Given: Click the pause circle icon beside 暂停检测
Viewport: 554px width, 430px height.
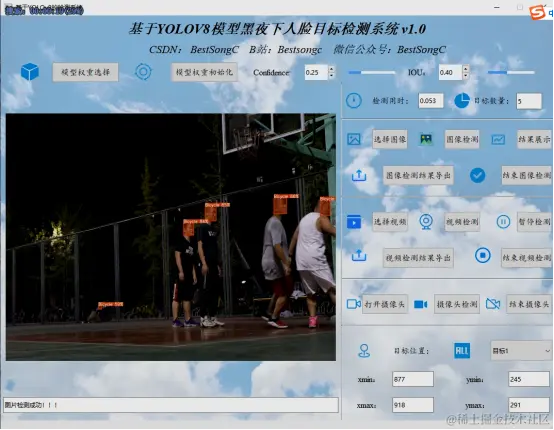Looking at the screenshot, I should pyautogui.click(x=503, y=222).
